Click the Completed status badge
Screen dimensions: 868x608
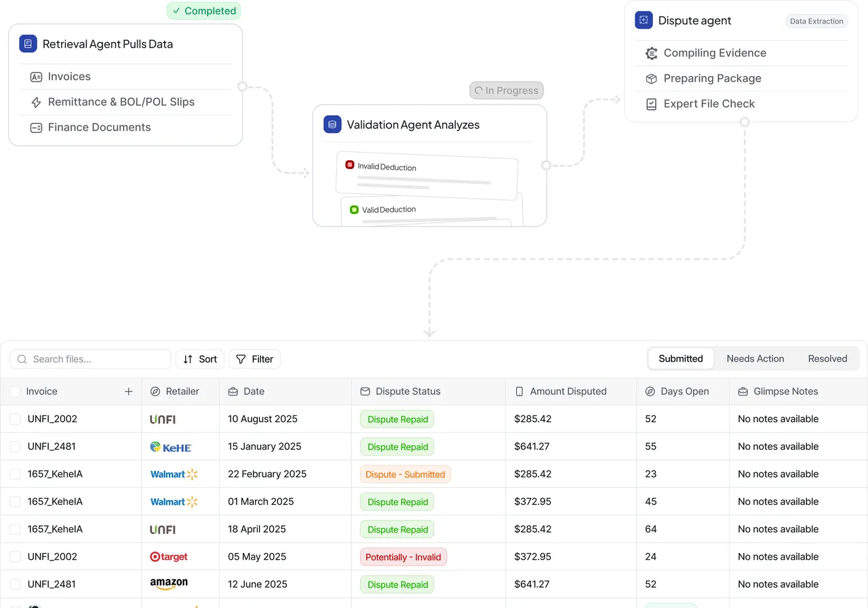(x=203, y=11)
